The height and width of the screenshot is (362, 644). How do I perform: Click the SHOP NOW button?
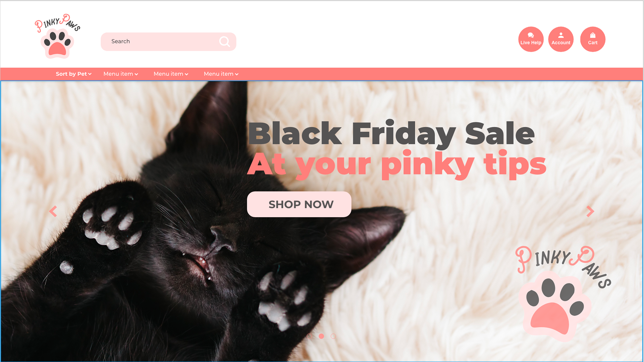coord(299,204)
